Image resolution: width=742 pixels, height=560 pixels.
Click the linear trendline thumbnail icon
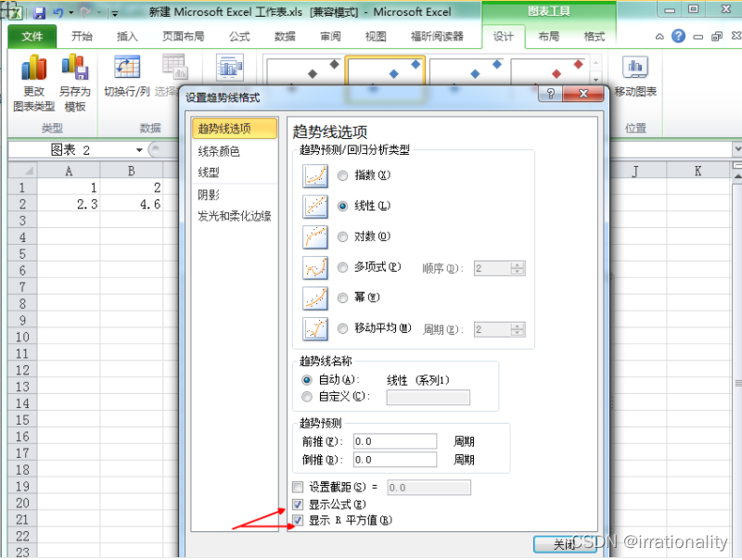[315, 206]
